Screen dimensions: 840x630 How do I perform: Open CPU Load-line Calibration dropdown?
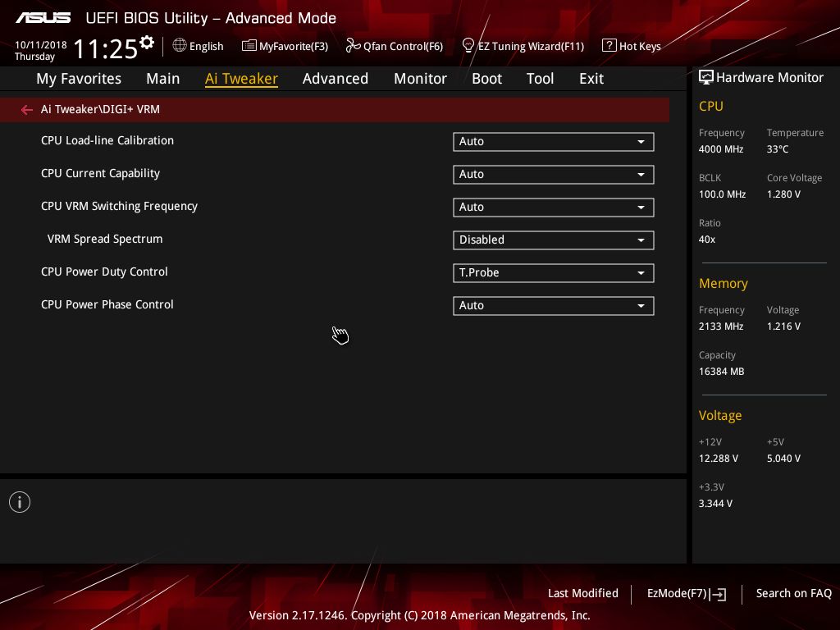(x=554, y=141)
